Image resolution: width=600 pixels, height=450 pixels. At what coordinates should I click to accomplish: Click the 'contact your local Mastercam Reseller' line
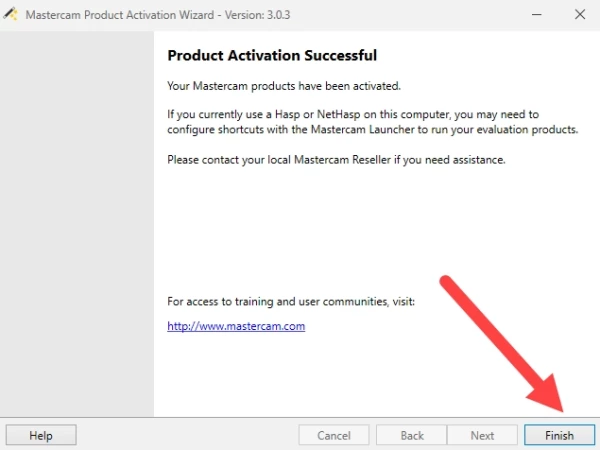(337, 159)
